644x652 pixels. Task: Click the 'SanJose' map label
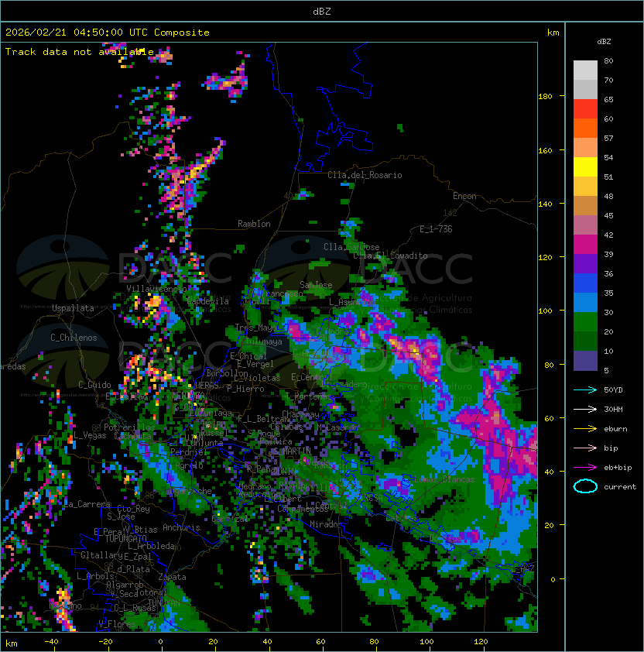pyautogui.click(x=316, y=285)
